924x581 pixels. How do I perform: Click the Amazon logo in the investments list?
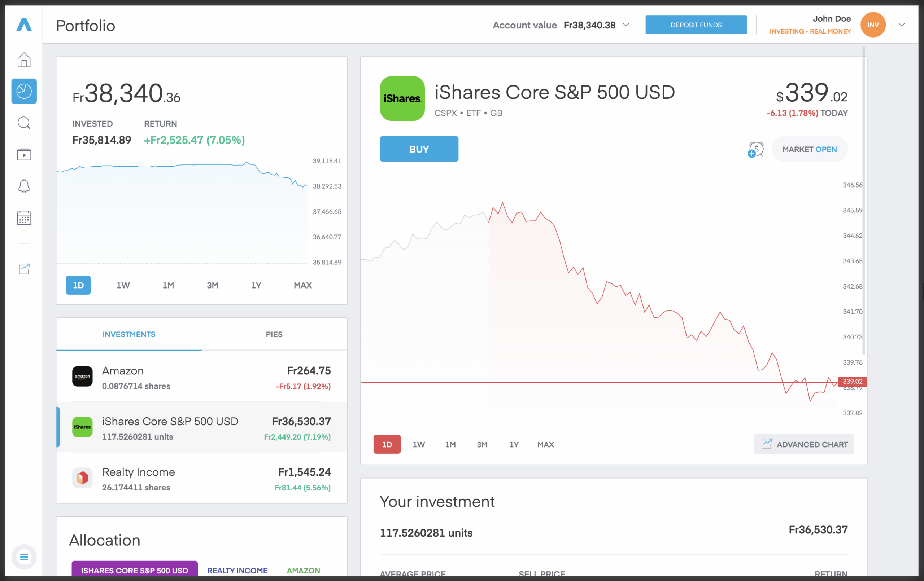coord(82,376)
